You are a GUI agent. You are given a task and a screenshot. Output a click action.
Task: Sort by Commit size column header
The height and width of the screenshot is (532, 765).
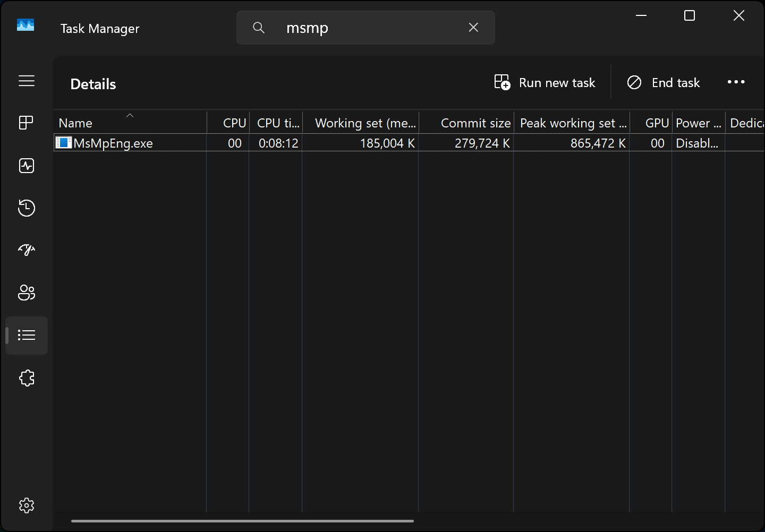(475, 123)
